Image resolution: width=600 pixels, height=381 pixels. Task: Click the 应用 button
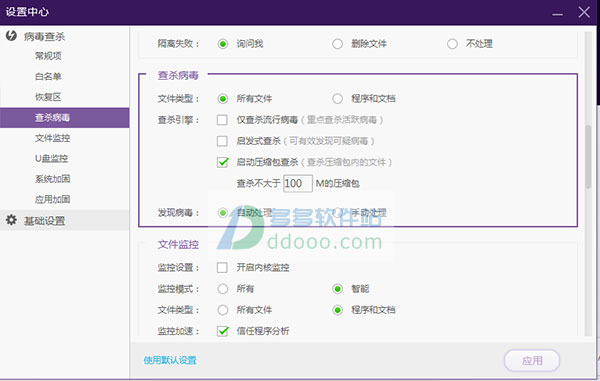(532, 360)
